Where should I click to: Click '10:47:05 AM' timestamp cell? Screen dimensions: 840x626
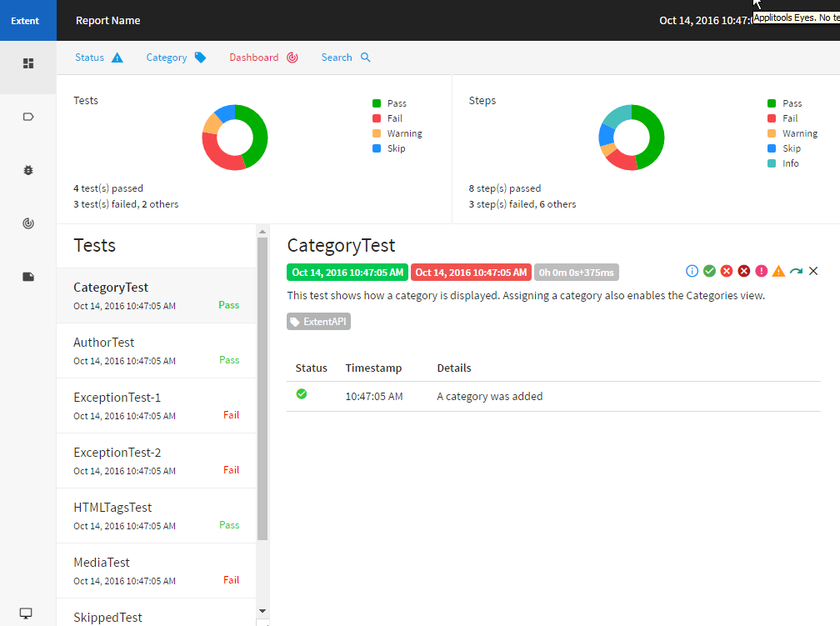tap(374, 397)
